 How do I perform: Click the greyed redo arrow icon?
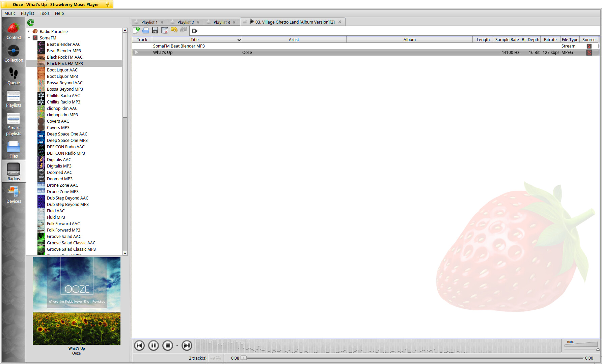[184, 30]
